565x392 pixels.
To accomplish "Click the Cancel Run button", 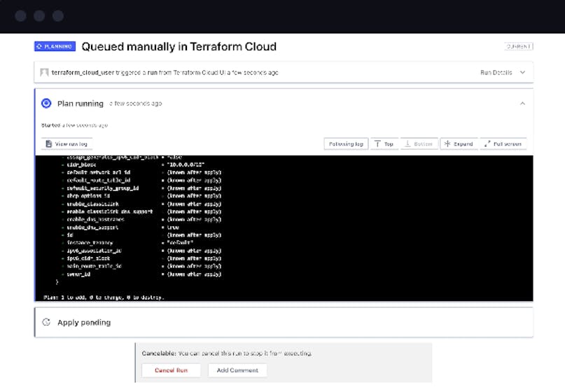I will (x=171, y=370).
